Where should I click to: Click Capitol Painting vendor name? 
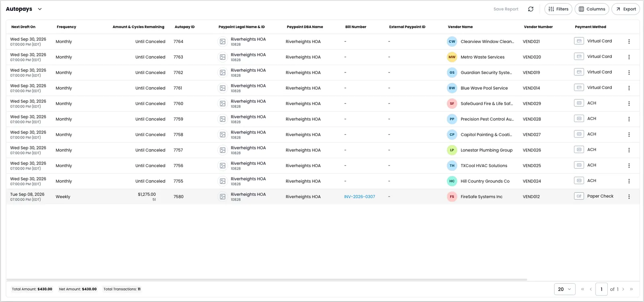click(x=486, y=135)
